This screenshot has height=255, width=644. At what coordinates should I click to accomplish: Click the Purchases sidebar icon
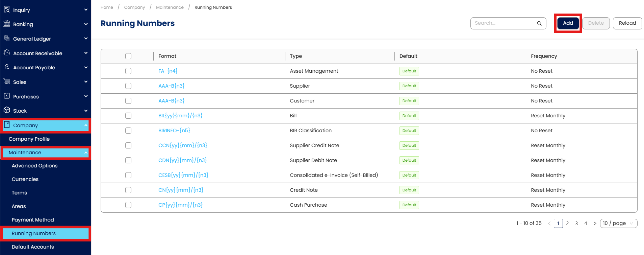click(x=7, y=96)
